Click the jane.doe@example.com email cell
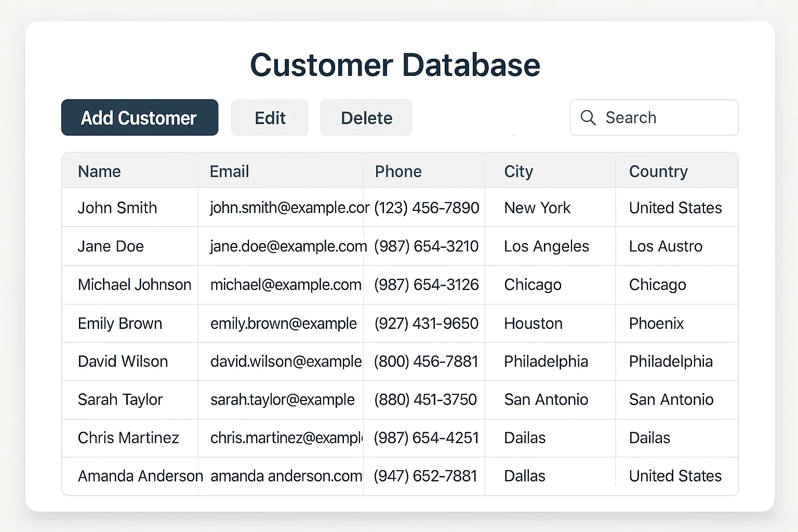This screenshot has width=798, height=532. pyautogui.click(x=281, y=246)
